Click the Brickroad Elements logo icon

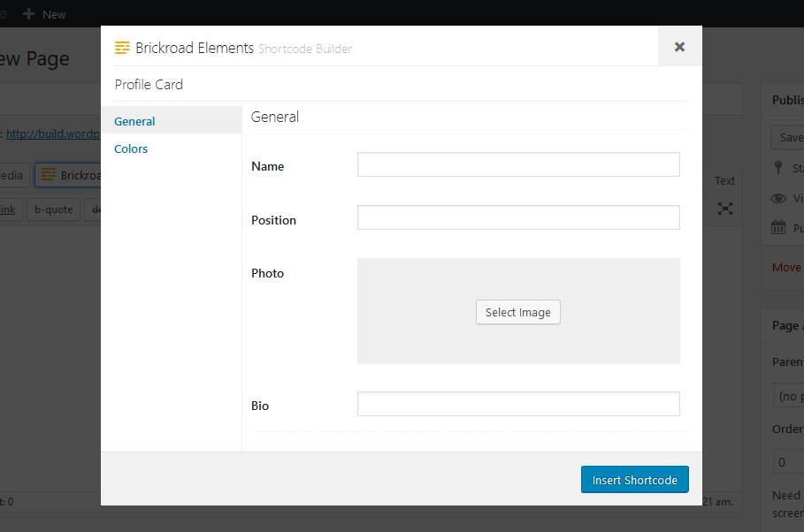click(x=122, y=48)
